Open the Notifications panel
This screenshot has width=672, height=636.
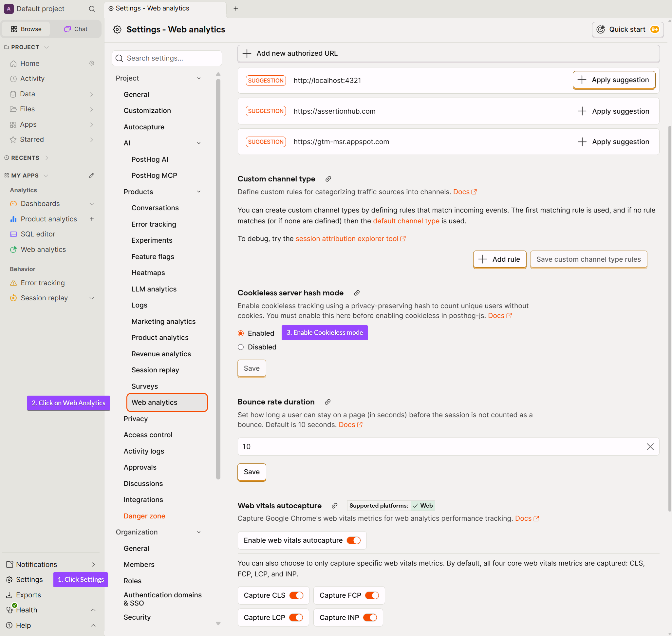click(35, 564)
